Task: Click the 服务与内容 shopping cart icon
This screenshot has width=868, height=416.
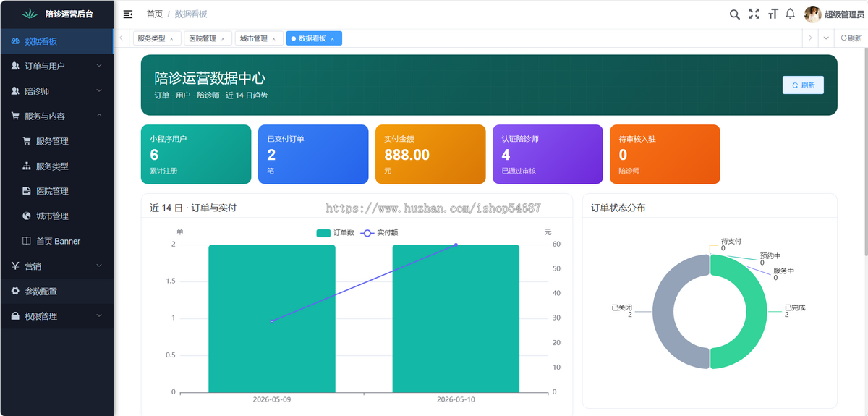Action: tap(15, 116)
